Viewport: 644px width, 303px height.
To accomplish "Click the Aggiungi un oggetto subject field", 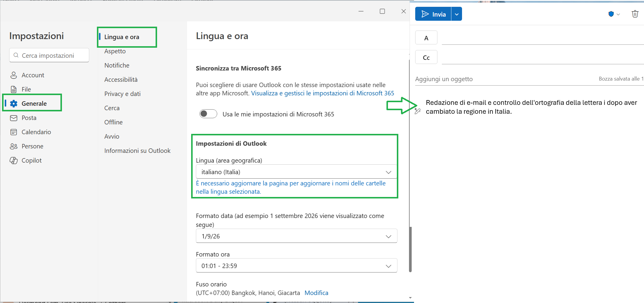I will coord(504,79).
